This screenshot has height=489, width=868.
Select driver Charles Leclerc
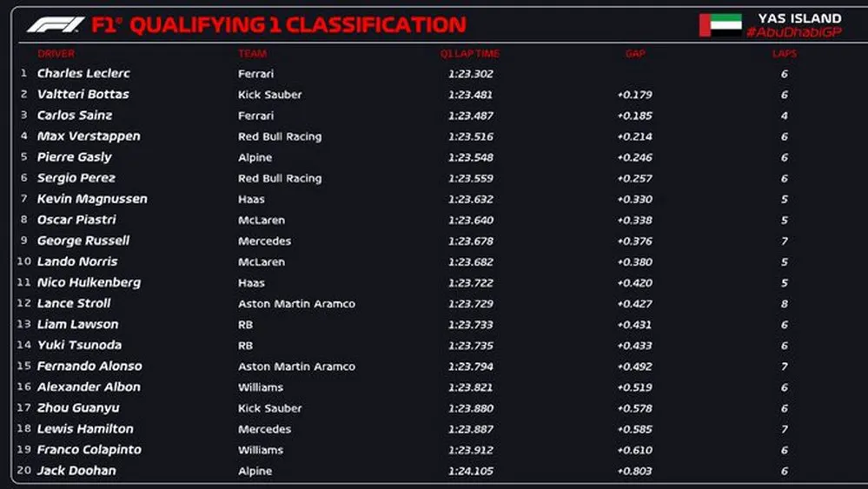83,74
